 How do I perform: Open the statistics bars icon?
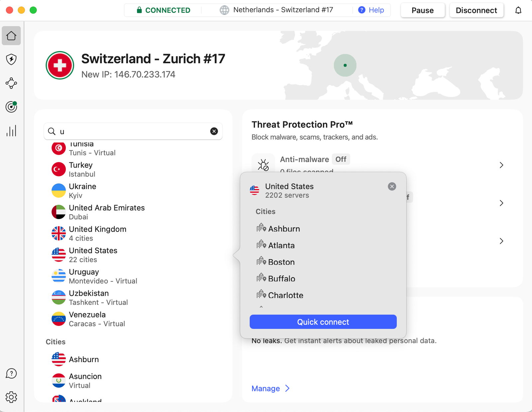(x=11, y=131)
